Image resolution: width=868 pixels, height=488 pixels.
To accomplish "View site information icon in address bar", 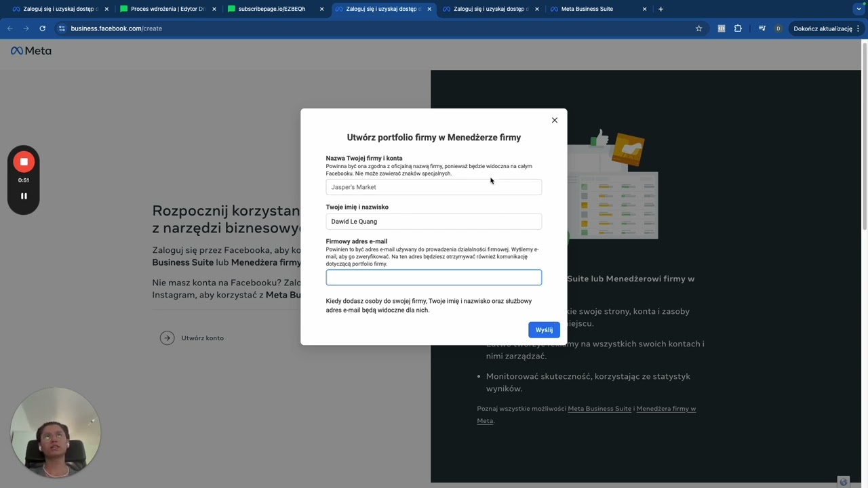I will [62, 28].
